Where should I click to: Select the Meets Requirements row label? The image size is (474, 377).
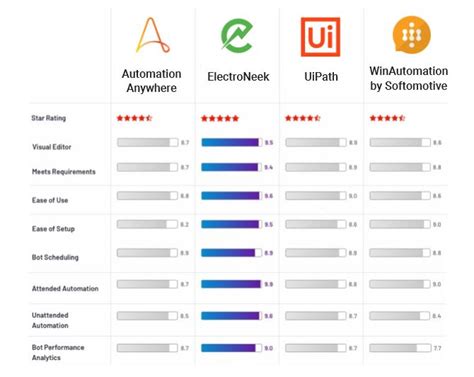click(64, 172)
